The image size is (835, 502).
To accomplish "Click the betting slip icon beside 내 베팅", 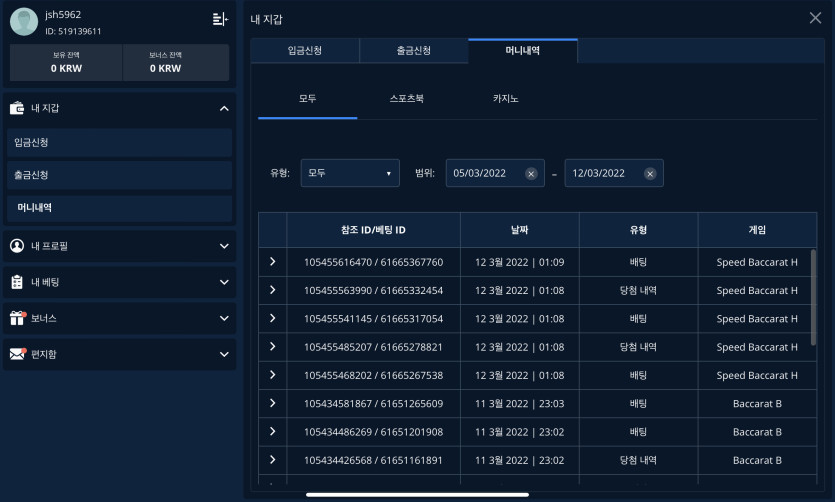I will click(x=17, y=282).
